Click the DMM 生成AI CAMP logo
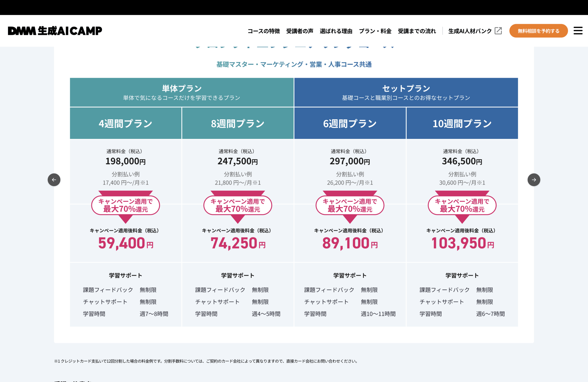This screenshot has width=588, height=382. 55,31
